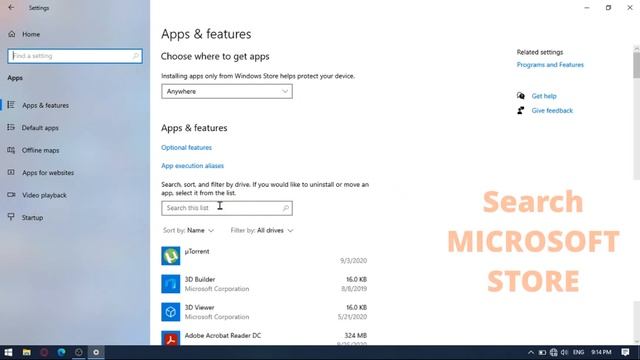This screenshot has width=640, height=360.
Task: Open Microsoft Edge from taskbar
Action: pyautogui.click(x=61, y=352)
